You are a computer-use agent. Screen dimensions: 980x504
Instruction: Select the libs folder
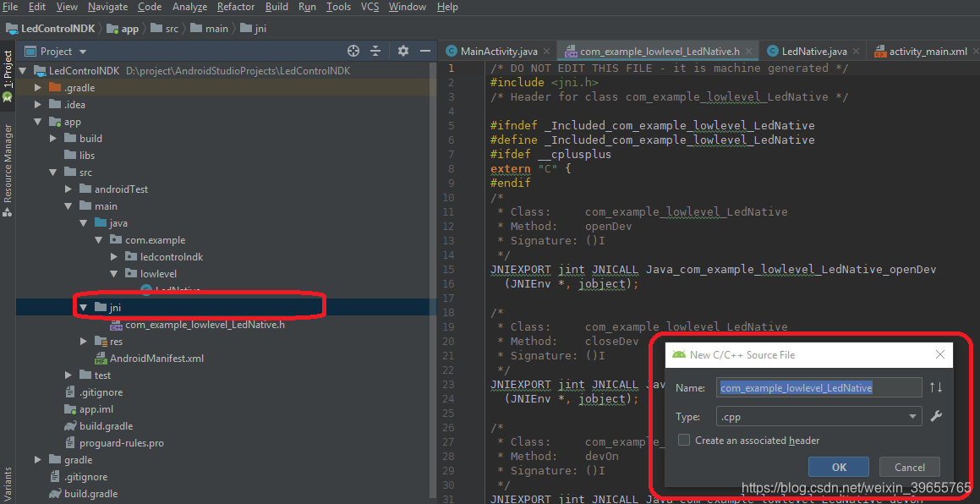tap(87, 155)
